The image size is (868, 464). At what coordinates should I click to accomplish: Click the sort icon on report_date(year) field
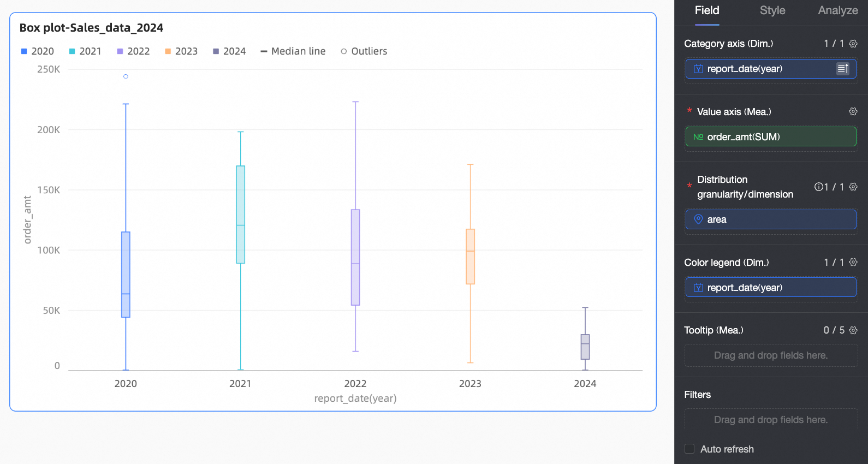click(843, 69)
